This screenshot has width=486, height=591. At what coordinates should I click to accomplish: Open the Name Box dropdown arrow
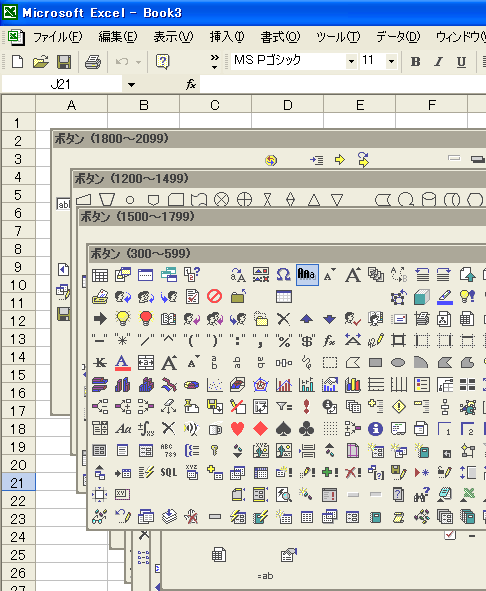click(131, 84)
